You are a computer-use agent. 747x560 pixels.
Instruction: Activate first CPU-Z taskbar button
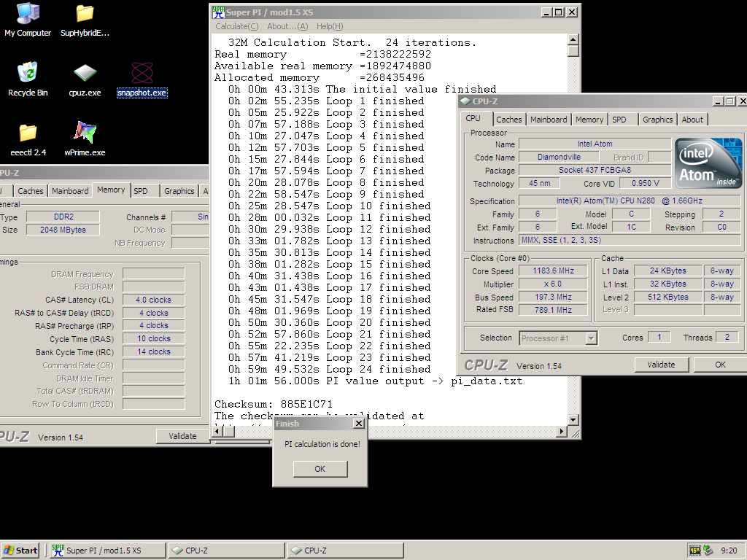pyautogui.click(x=227, y=551)
